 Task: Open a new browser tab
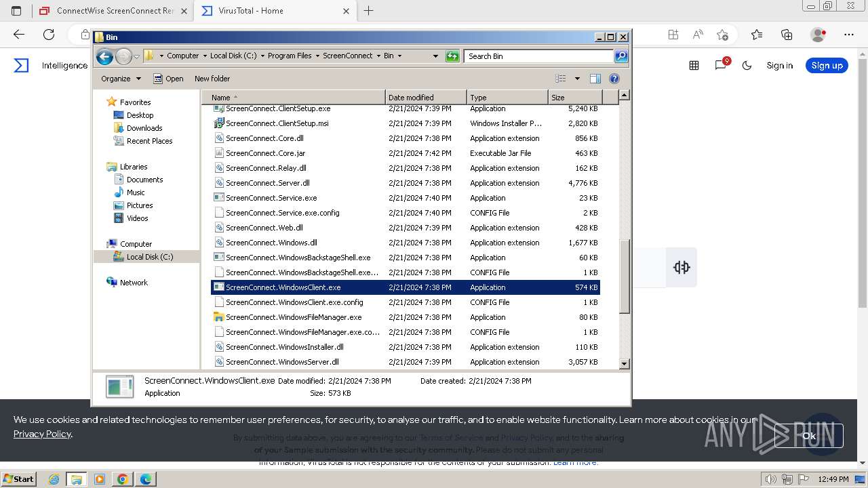click(x=368, y=11)
